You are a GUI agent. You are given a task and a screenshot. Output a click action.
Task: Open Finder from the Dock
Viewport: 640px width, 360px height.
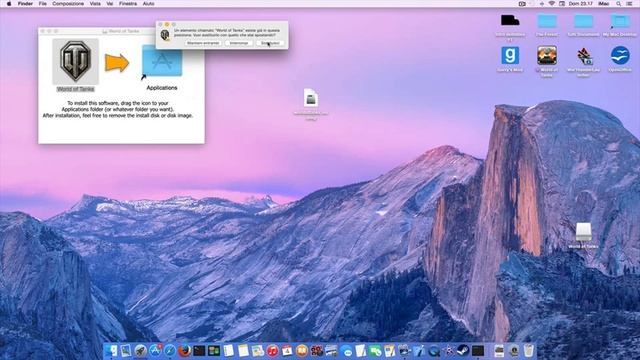(x=112, y=351)
